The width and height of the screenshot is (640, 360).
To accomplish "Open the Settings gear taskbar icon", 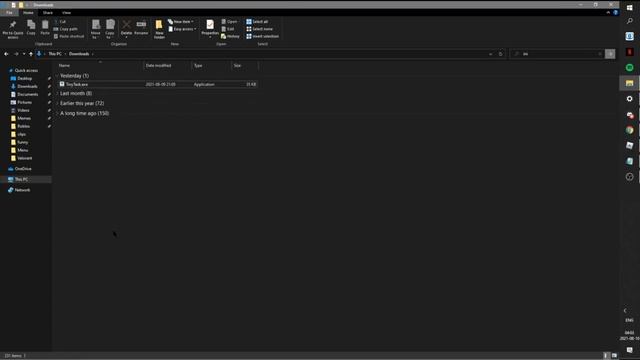I will 629,99.
